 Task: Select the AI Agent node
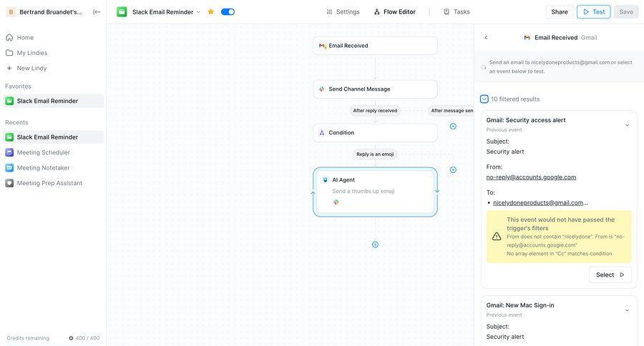(375, 192)
